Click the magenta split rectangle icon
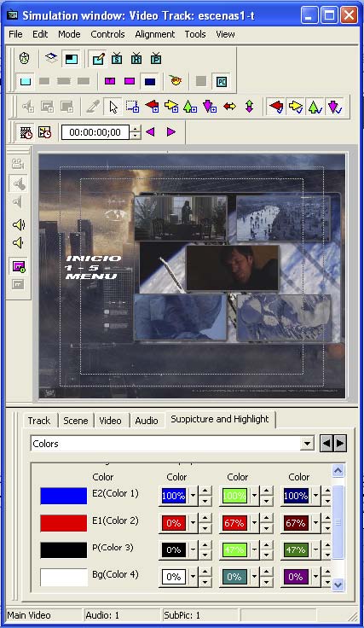This screenshot has height=628, width=364. (110, 81)
